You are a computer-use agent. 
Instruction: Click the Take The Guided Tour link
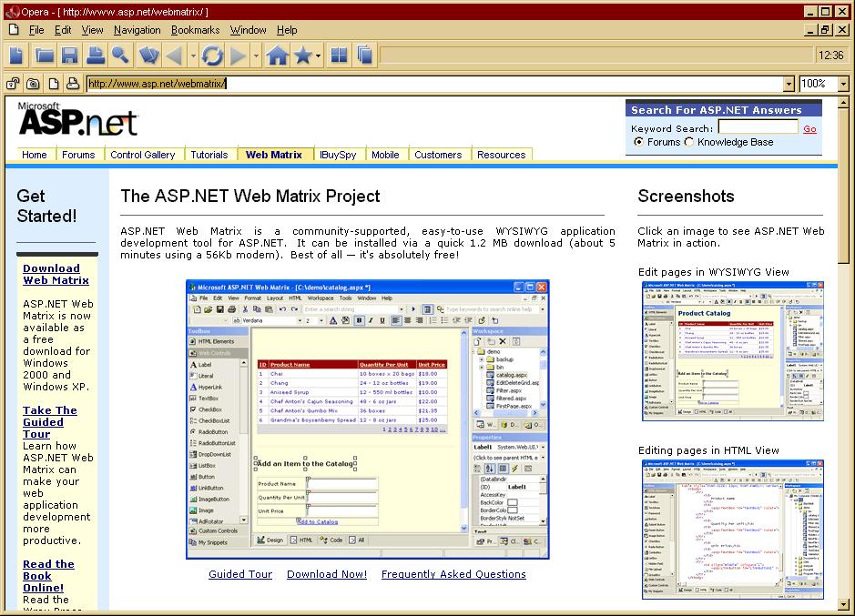[49, 422]
